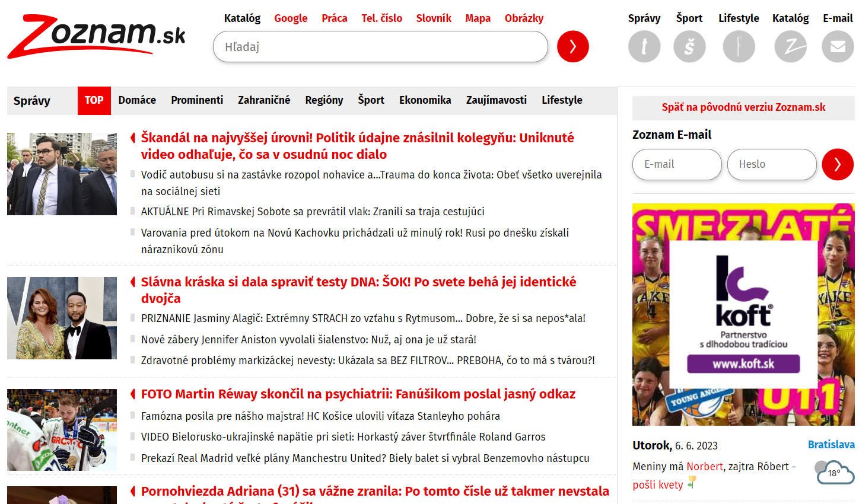Image resolution: width=859 pixels, height=504 pixels.
Task: Open the Správy round icon
Action: click(x=644, y=46)
